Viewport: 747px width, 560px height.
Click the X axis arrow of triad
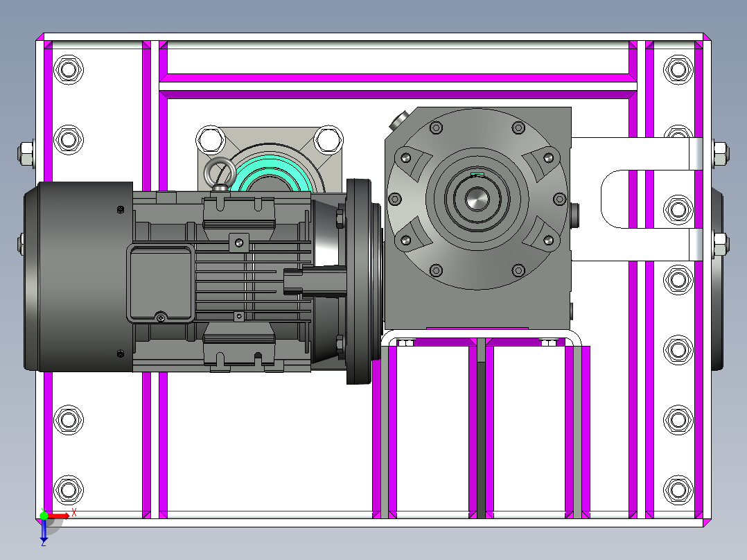[x=62, y=515]
